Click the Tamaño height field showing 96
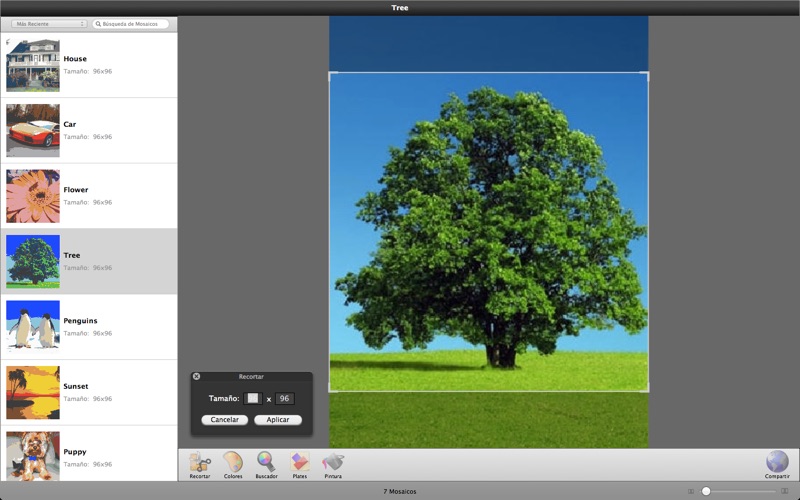This screenshot has width=800, height=500. coord(285,398)
